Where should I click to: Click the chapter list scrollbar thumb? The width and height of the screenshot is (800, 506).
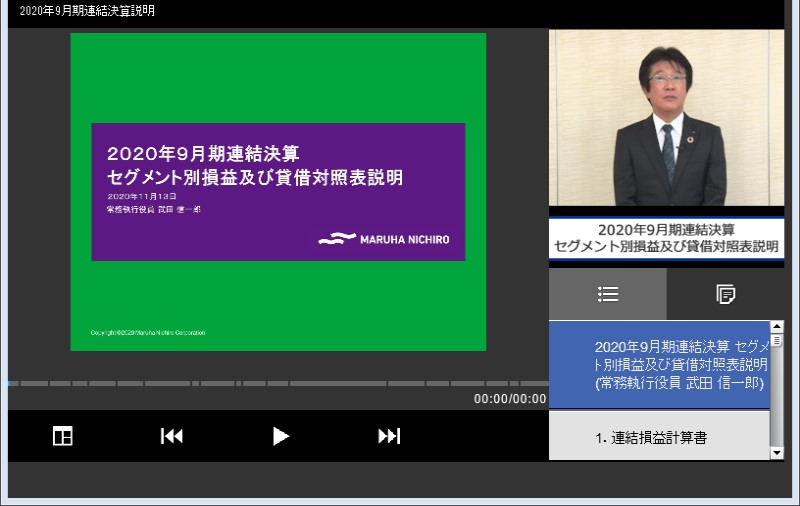click(x=777, y=340)
